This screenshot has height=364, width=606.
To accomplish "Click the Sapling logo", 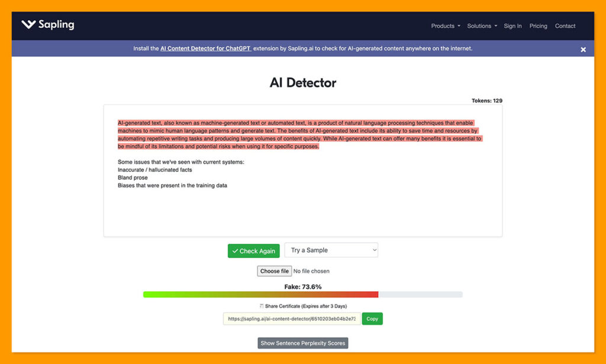I will 48,25.
